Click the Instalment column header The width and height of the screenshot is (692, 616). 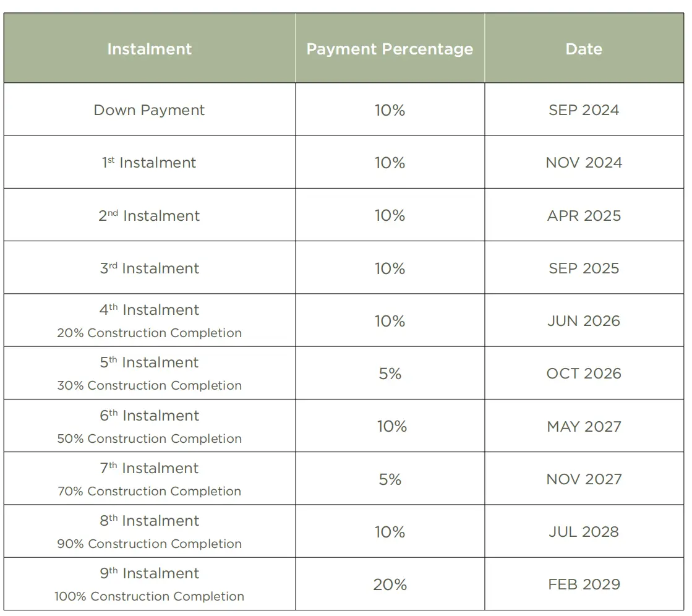tap(150, 48)
